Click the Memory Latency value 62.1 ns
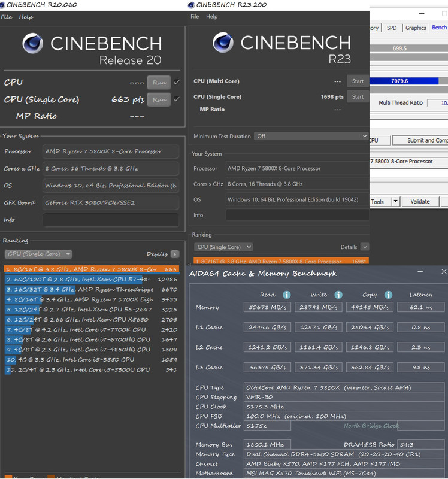Screen dimensions: 448x479 (x=421, y=307)
